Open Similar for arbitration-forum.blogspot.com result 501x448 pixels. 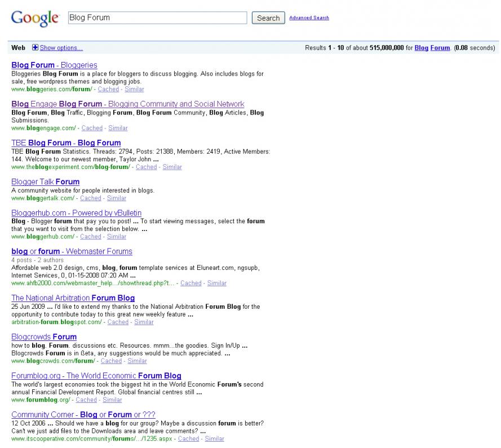pos(144,322)
